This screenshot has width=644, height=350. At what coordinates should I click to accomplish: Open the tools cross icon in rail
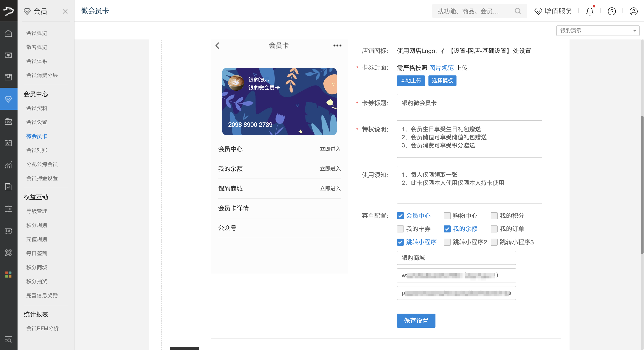9,253
